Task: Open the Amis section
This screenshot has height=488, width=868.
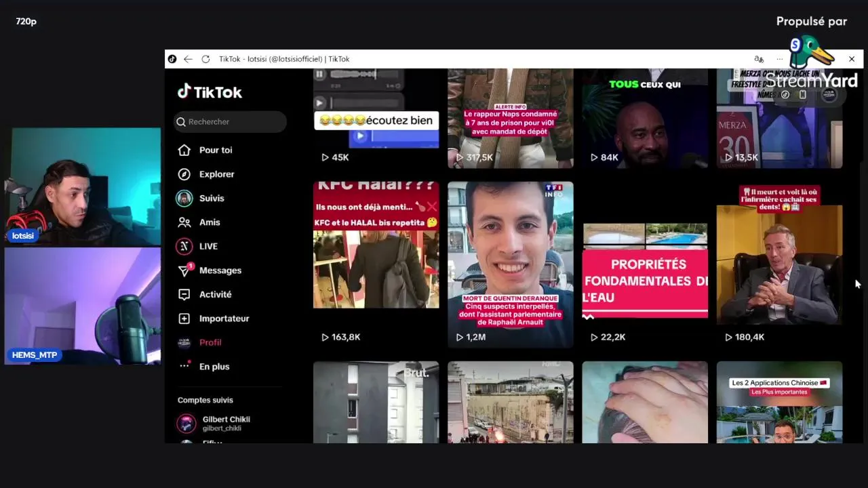Action: pyautogui.click(x=210, y=222)
